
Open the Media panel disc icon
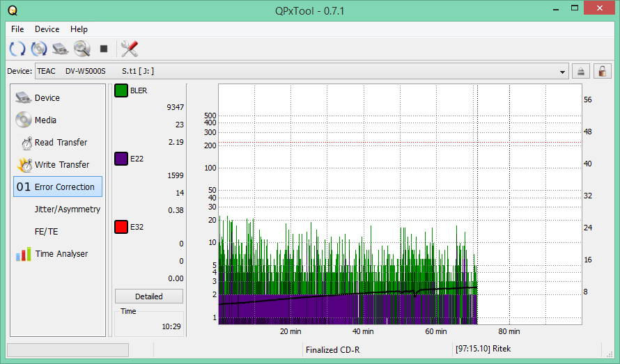point(23,120)
